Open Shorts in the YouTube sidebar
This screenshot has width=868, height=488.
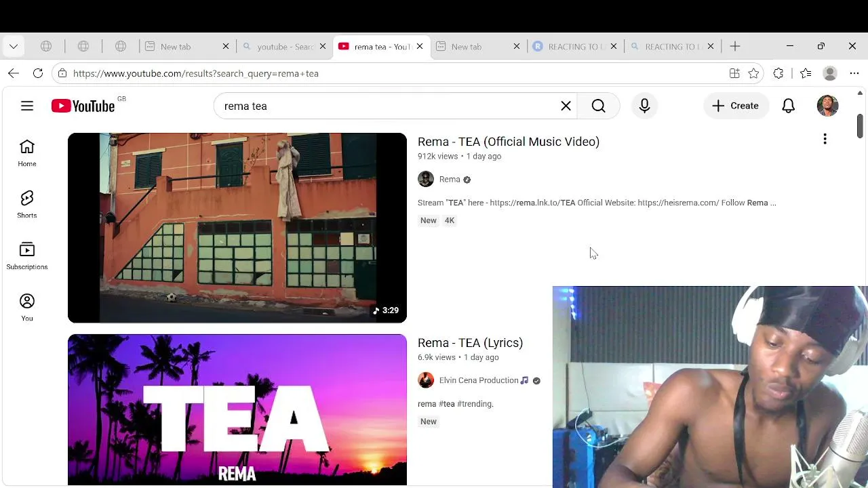27,205
